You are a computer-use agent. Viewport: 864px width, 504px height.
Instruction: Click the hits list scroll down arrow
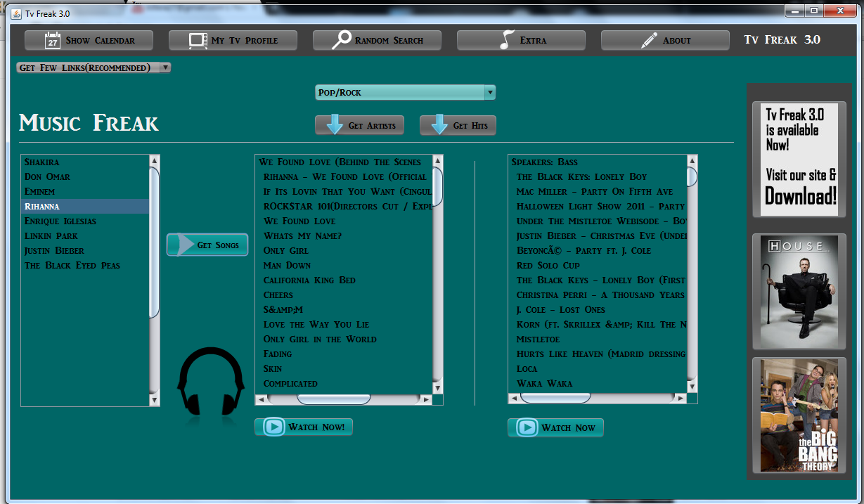tap(692, 387)
